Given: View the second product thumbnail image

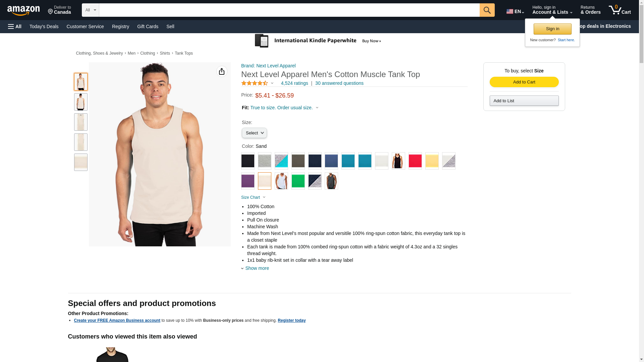Looking at the screenshot, I should 81,102.
